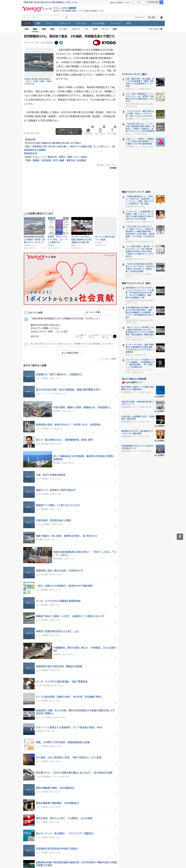This screenshot has height=868, width=186.
Task: Open related link 「常陽」再稼働、2回目延期
Action: coord(55,160)
